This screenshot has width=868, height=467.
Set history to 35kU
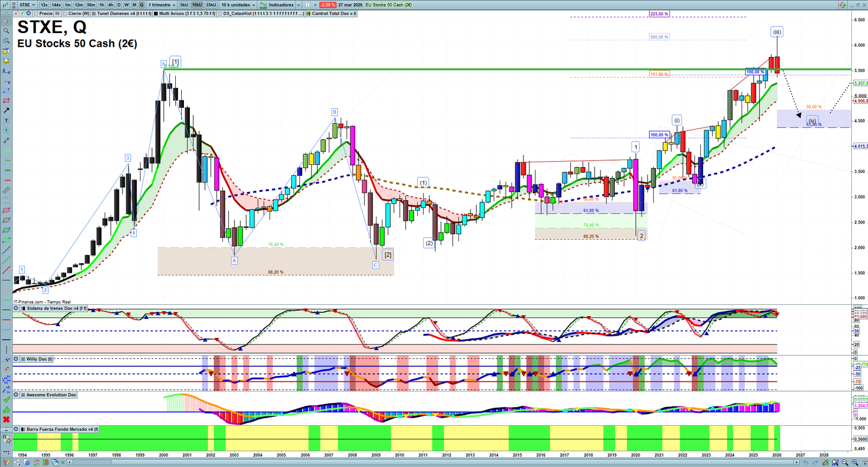pyautogui.click(x=211, y=5)
